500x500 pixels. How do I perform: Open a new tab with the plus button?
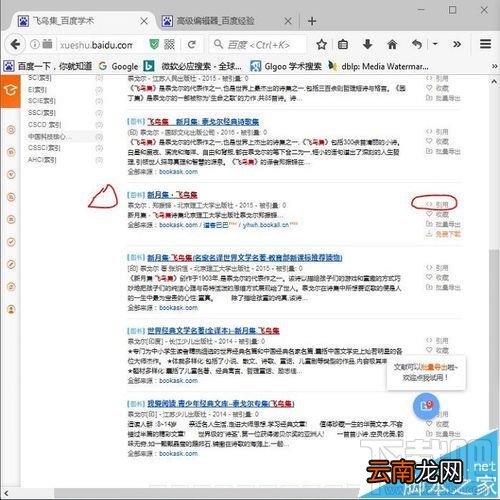click(x=312, y=21)
